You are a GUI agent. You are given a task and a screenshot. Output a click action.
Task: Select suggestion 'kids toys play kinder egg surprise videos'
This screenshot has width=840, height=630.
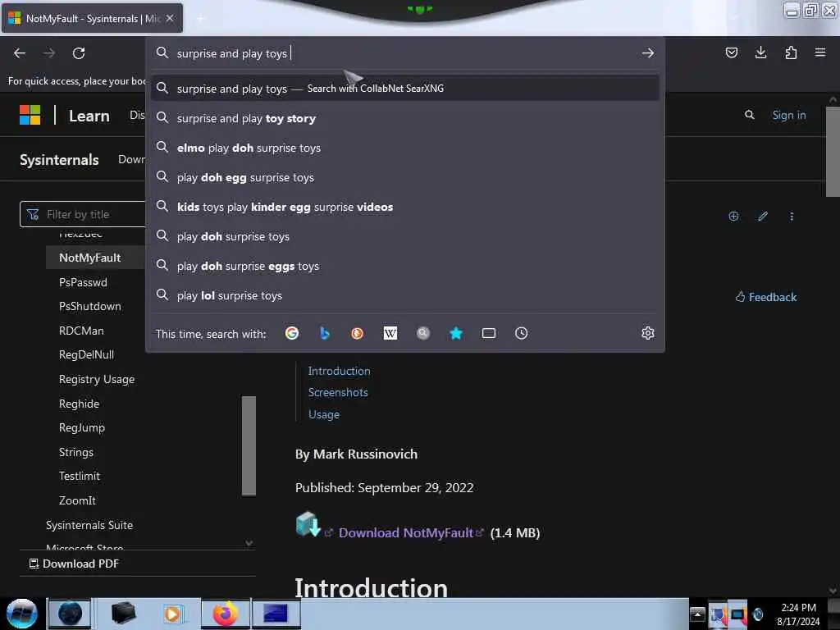coord(405,206)
